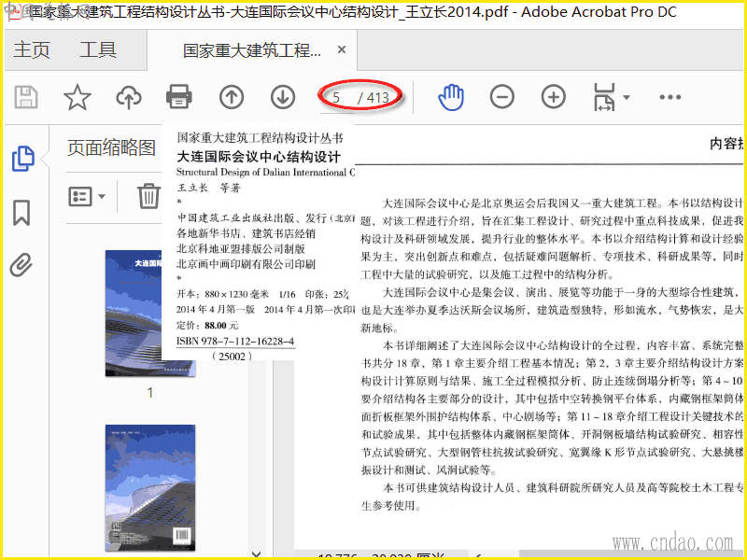747x560 pixels.
Task: Click the page number field showing 5
Action: [336, 98]
